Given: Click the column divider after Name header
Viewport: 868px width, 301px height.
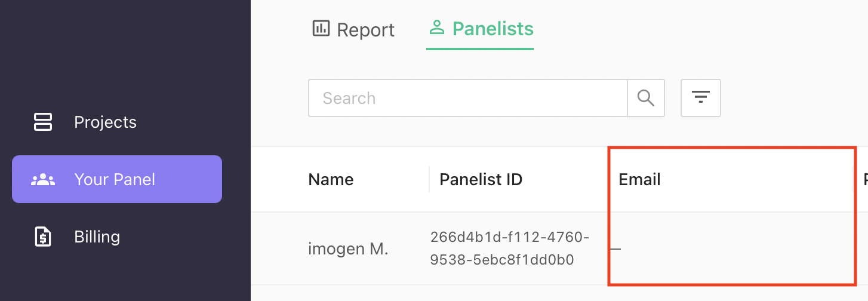Looking at the screenshot, I should [429, 179].
